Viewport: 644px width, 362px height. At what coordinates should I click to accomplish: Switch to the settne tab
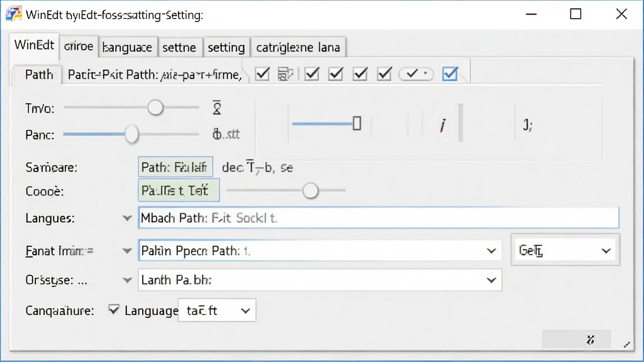(x=179, y=47)
